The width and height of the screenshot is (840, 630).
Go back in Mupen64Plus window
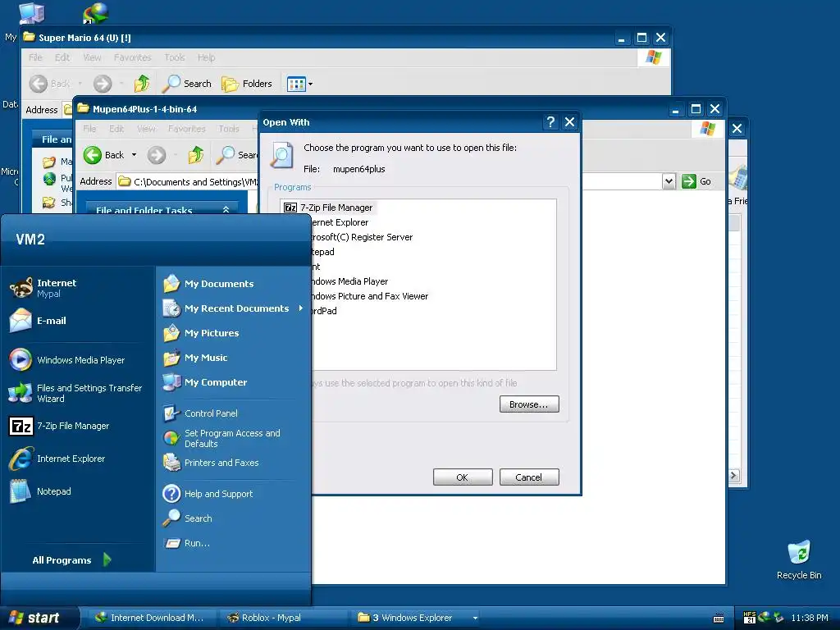tap(104, 155)
